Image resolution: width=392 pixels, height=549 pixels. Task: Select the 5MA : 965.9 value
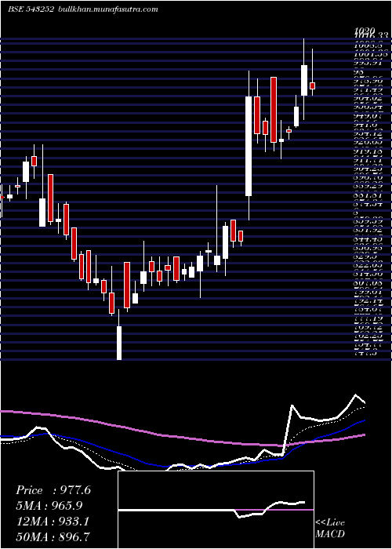pos(49,506)
